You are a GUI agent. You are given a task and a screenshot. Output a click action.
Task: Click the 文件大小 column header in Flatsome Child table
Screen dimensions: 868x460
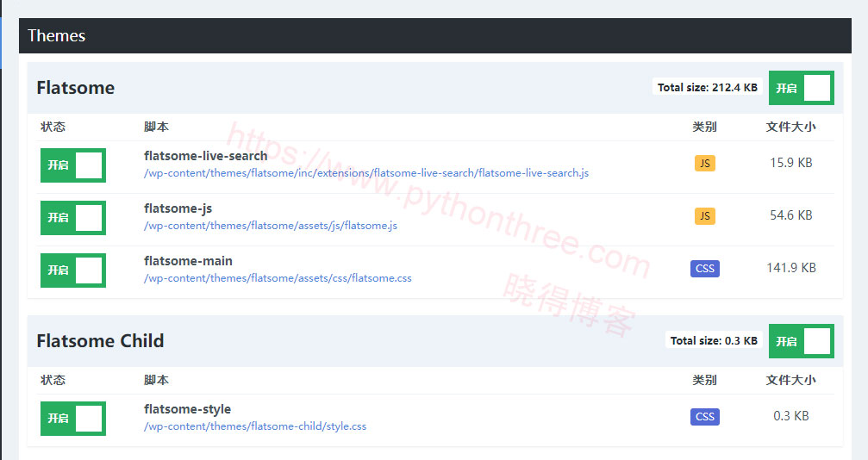point(790,380)
